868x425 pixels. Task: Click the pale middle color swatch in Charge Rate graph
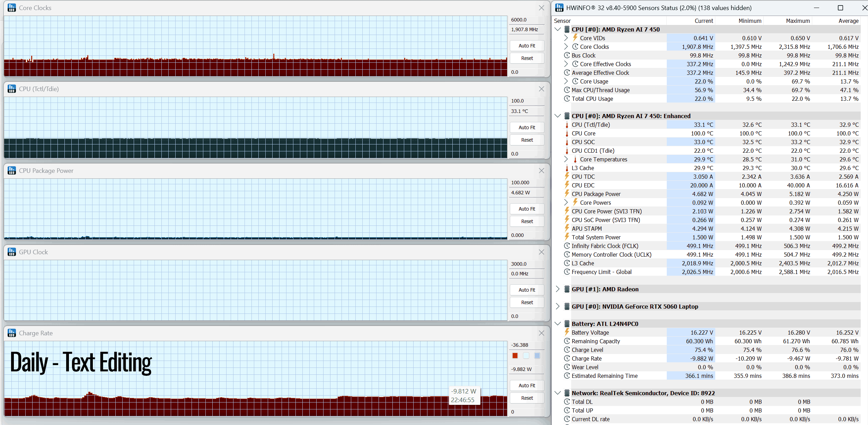(526, 355)
